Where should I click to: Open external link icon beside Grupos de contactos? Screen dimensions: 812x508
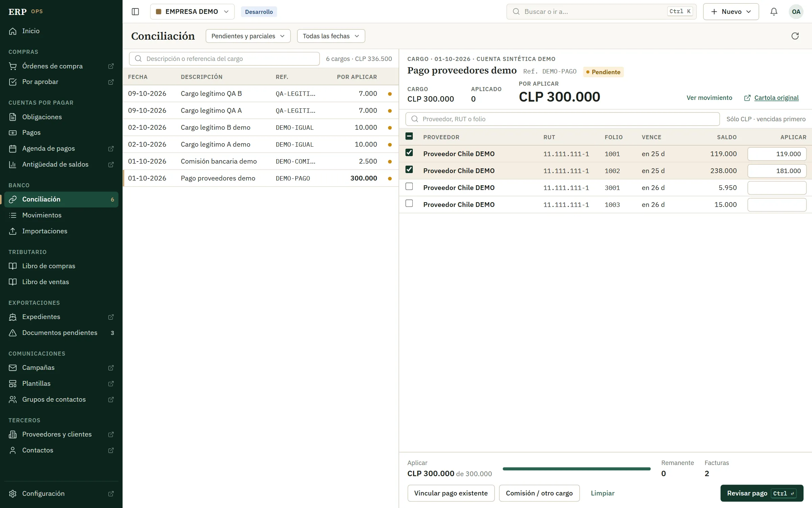click(x=111, y=400)
